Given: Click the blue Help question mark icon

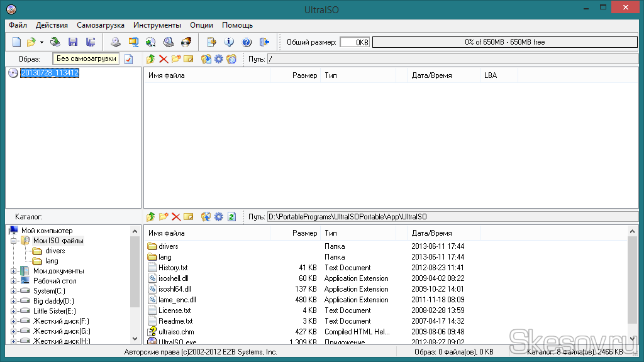Looking at the screenshot, I should coord(247,42).
